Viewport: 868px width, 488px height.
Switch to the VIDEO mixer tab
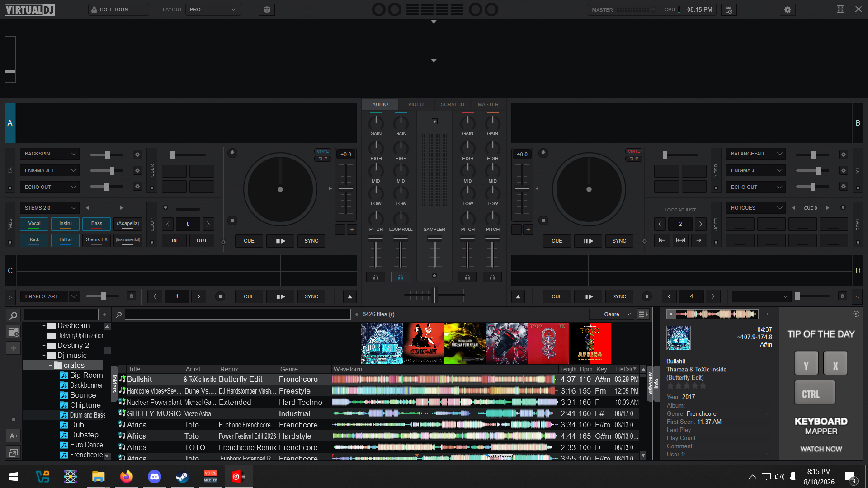tap(416, 104)
